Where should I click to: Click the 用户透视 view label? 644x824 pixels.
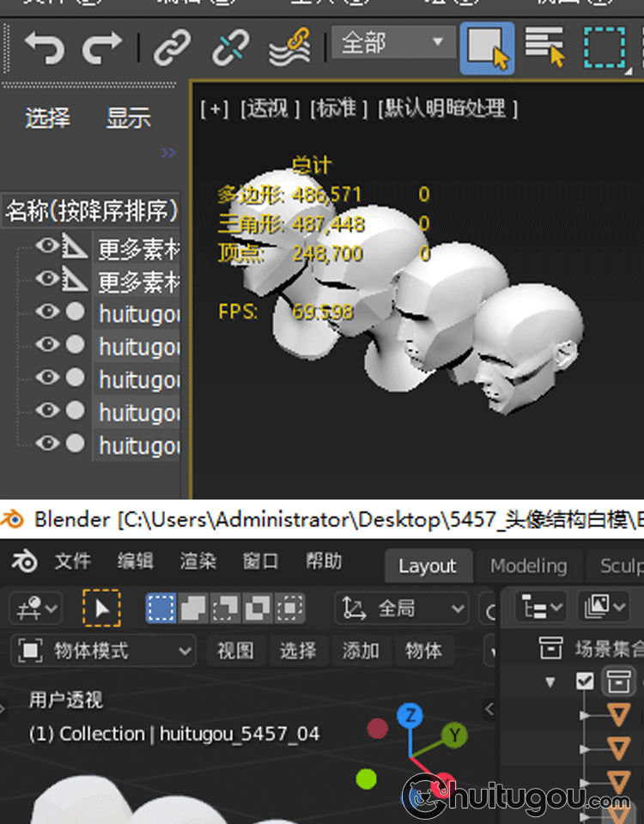point(66,700)
